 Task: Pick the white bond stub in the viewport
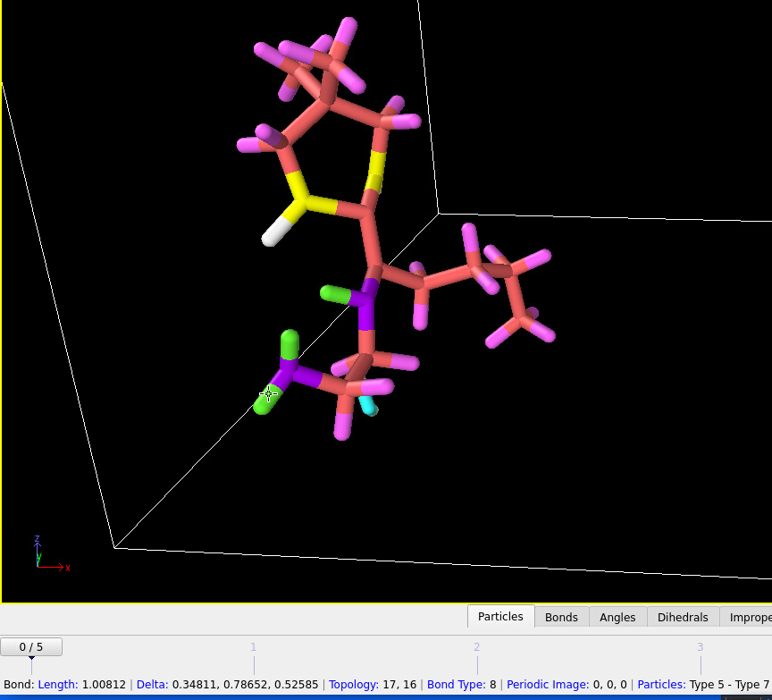pyautogui.click(x=277, y=232)
